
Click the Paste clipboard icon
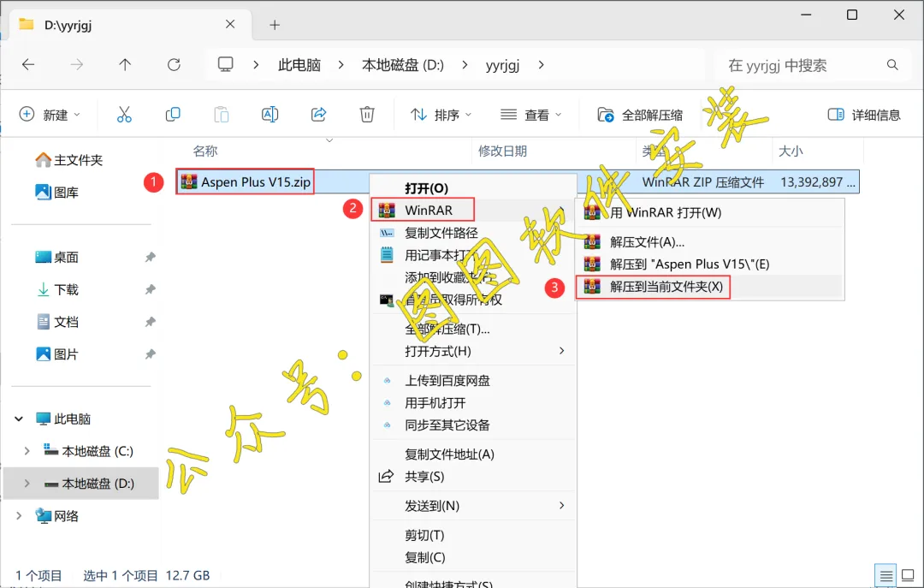[x=222, y=115]
